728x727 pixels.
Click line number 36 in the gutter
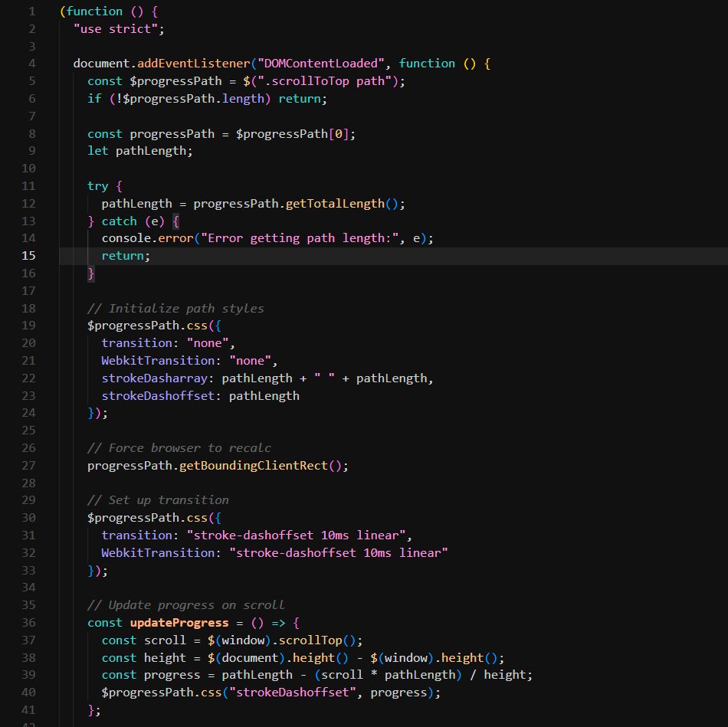[28, 623]
